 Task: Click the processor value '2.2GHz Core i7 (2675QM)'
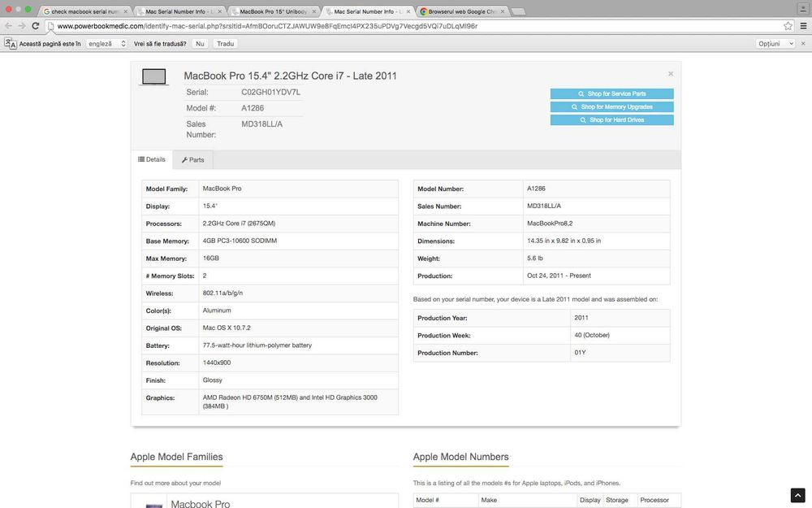tap(239, 224)
